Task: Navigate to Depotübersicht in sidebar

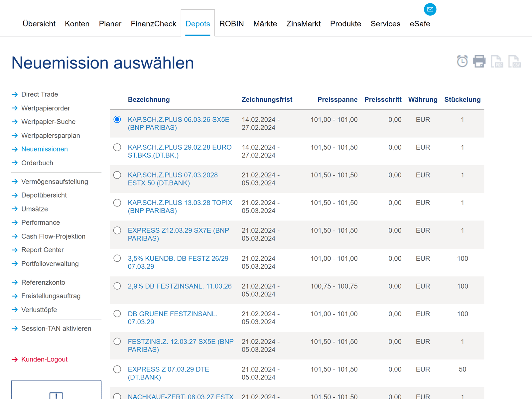Action: (44, 195)
